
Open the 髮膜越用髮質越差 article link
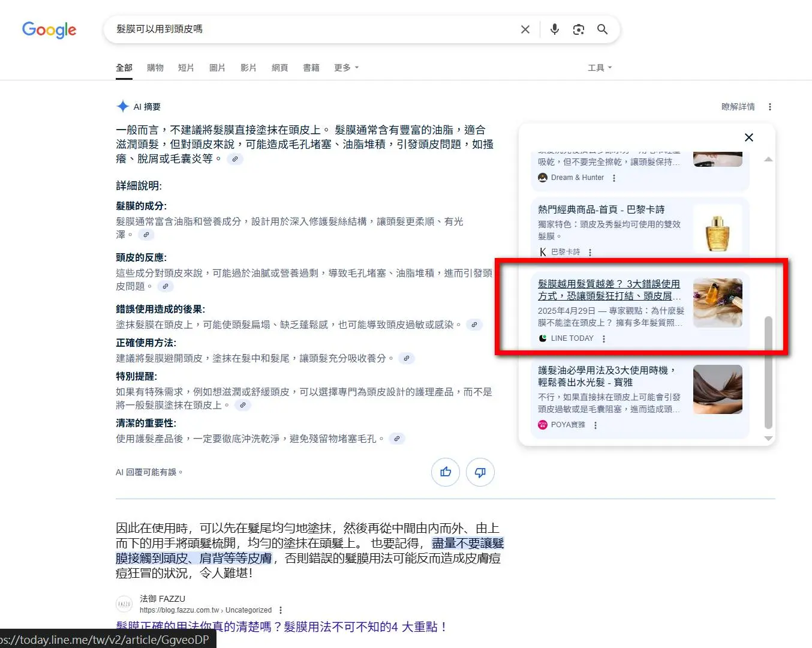pos(608,289)
